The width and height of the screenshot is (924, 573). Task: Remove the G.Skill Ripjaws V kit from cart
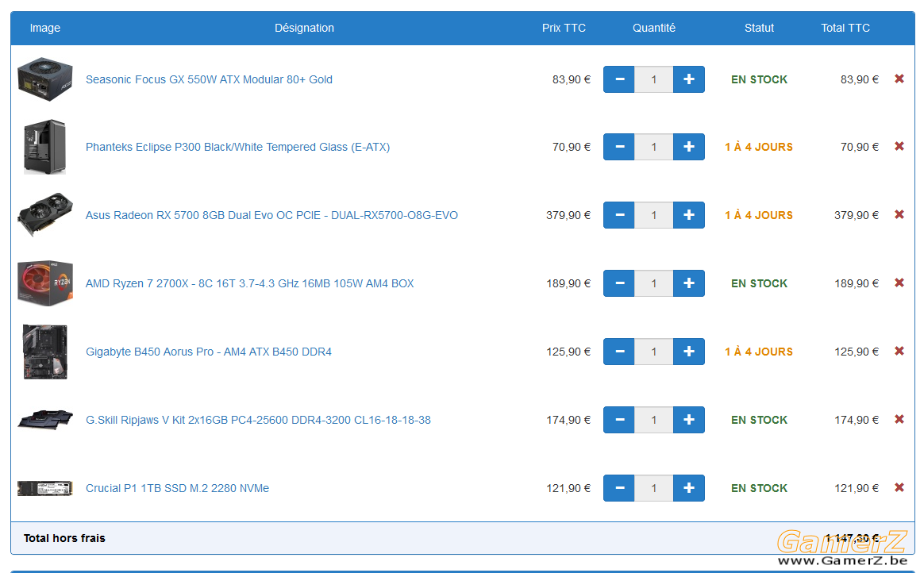point(899,419)
